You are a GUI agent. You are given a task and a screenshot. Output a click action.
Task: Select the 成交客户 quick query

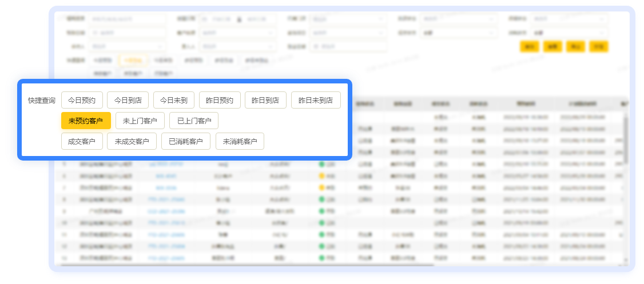click(82, 141)
